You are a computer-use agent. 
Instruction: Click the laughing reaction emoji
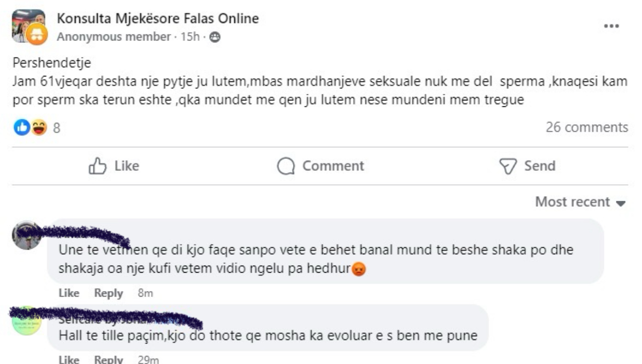[38, 128]
